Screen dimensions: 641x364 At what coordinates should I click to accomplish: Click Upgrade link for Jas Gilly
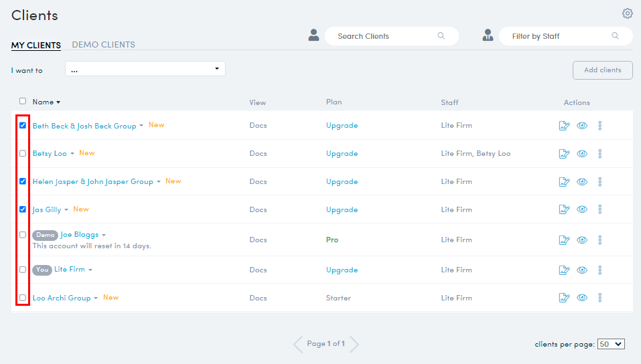(342, 210)
